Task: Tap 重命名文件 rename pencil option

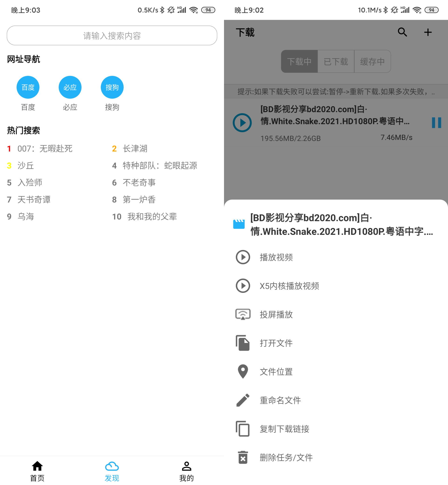Action: pos(280,400)
